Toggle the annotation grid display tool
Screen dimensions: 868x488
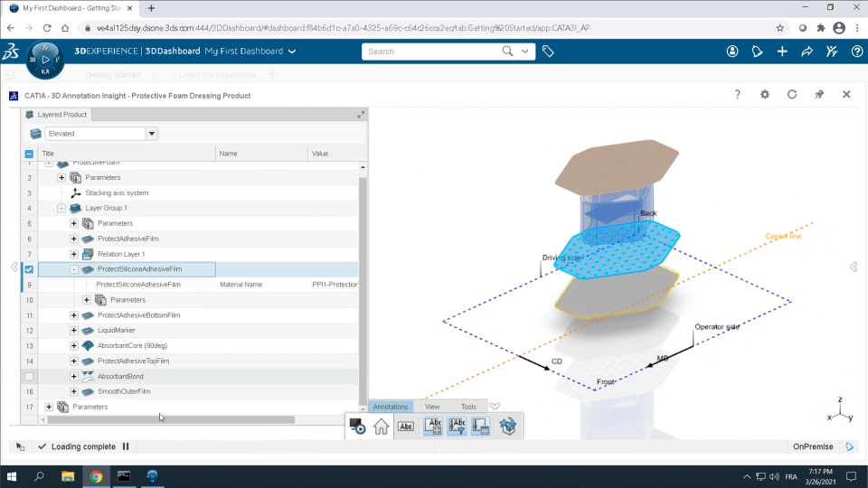[433, 426]
